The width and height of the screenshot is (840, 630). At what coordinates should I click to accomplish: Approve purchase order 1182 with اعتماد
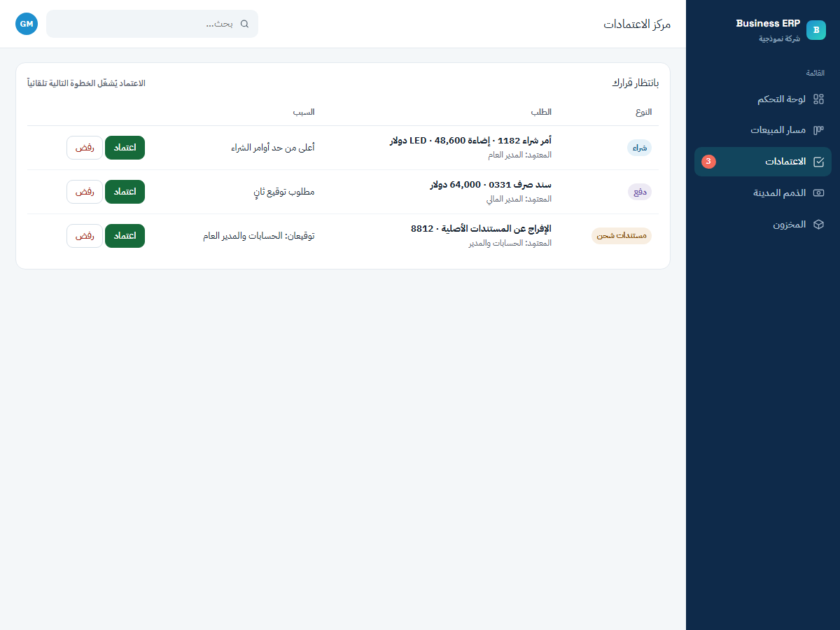(x=125, y=148)
